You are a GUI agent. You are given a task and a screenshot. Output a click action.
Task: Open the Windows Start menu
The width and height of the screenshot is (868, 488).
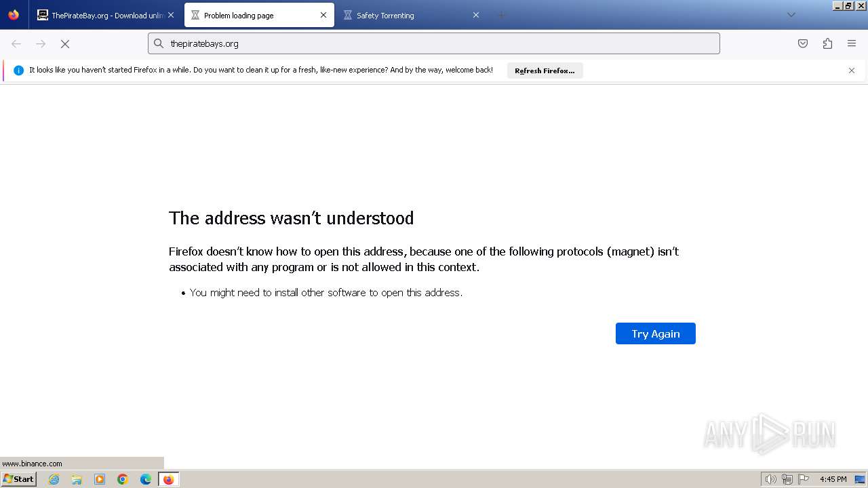tap(19, 479)
